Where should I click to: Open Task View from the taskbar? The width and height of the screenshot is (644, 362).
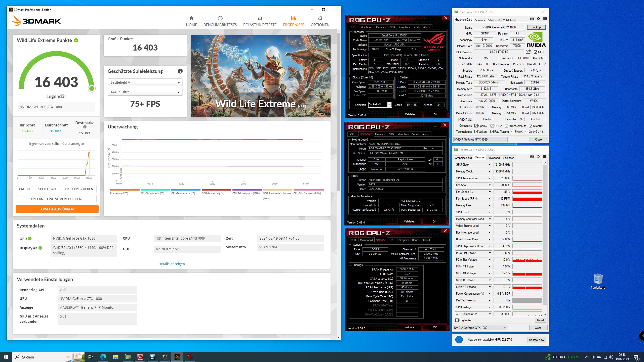point(91,357)
